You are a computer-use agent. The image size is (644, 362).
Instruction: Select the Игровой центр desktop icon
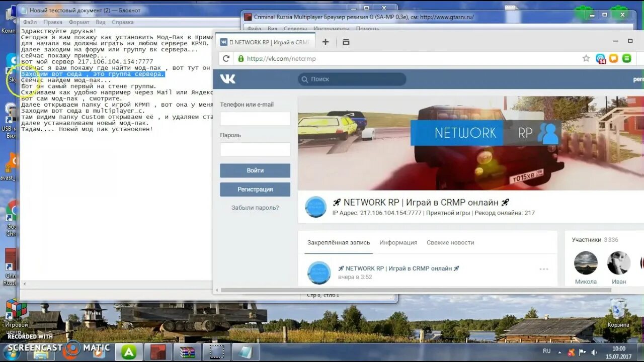pos(16,317)
